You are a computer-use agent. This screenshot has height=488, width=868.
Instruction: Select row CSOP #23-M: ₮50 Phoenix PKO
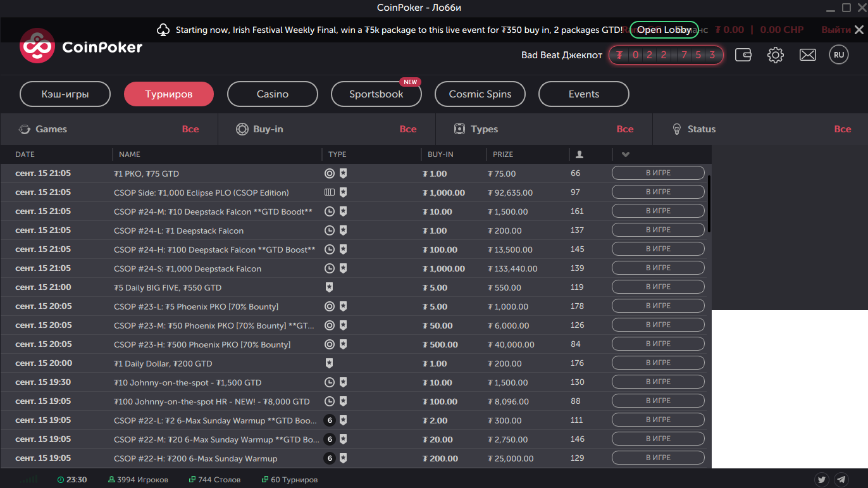[x=356, y=325]
